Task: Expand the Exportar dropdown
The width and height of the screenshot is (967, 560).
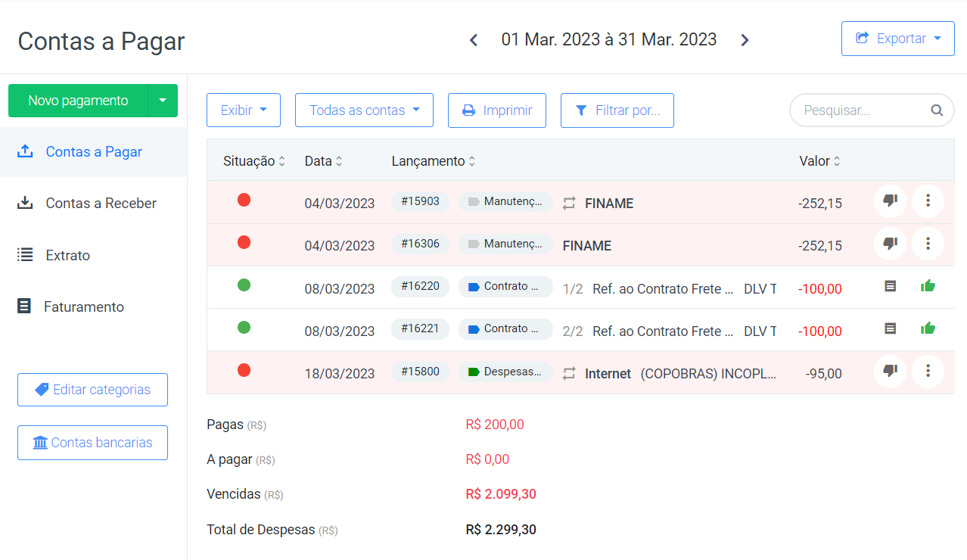Action: pos(897,39)
